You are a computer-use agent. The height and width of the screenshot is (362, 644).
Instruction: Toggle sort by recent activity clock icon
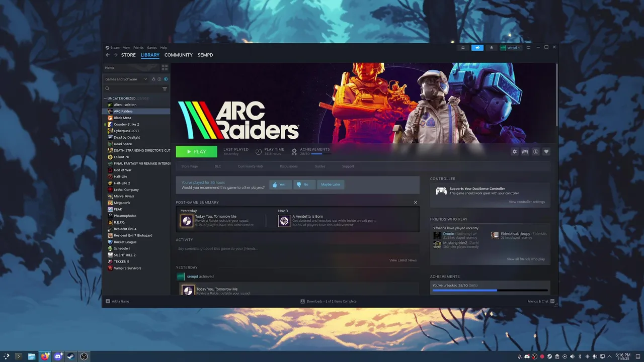[159, 79]
